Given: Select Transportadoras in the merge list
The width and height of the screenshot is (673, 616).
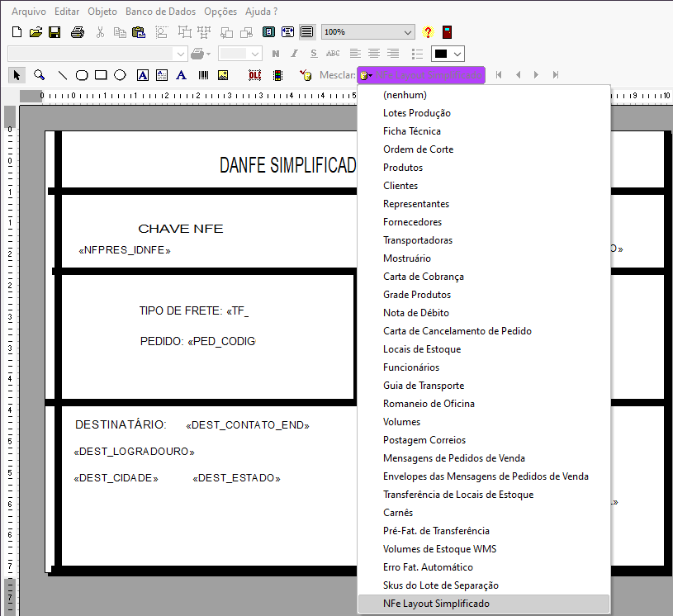Looking at the screenshot, I should (x=417, y=240).
